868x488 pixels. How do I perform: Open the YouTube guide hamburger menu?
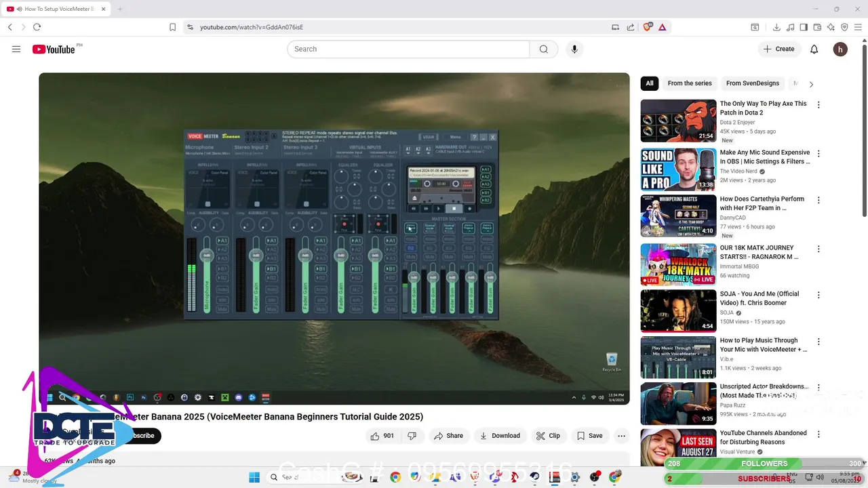pyautogui.click(x=16, y=49)
